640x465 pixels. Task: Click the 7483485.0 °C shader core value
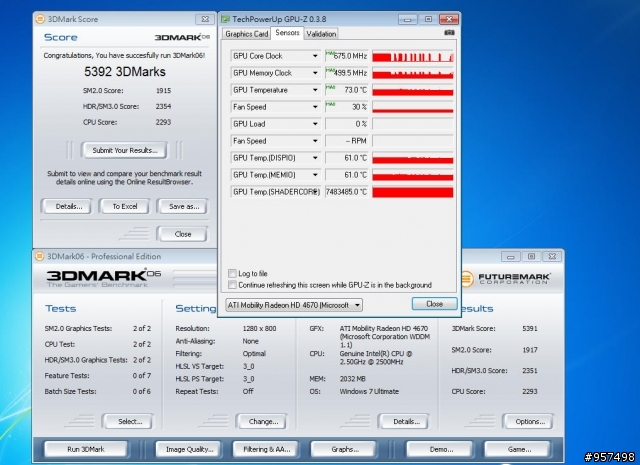(x=347, y=192)
